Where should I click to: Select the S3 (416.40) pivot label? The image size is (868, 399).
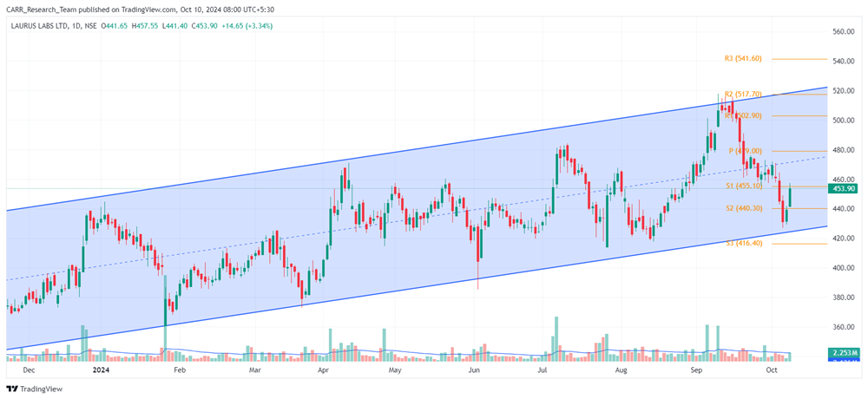(745, 243)
